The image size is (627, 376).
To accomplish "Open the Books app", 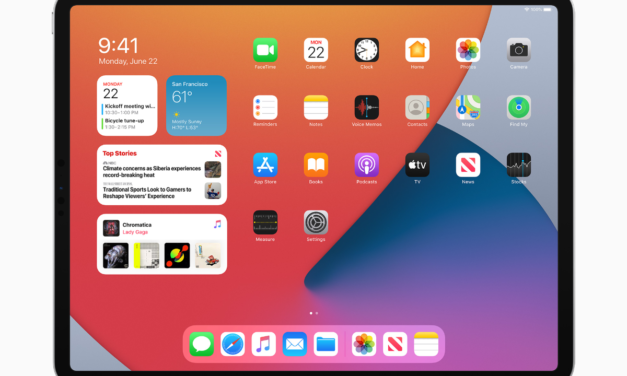I will click(x=316, y=165).
